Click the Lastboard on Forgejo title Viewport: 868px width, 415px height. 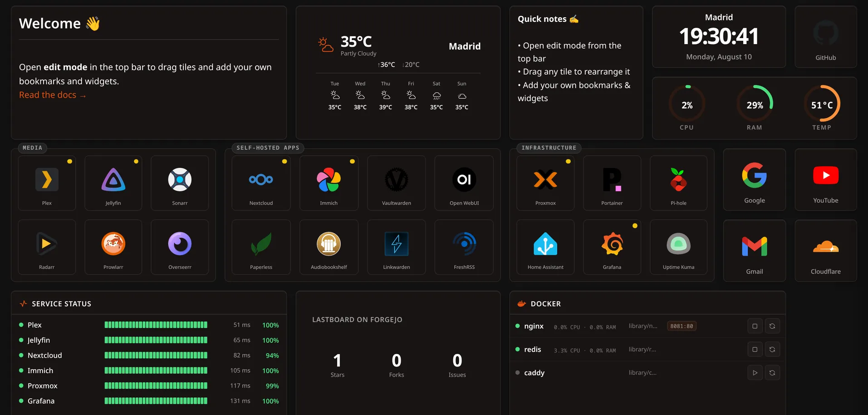357,320
